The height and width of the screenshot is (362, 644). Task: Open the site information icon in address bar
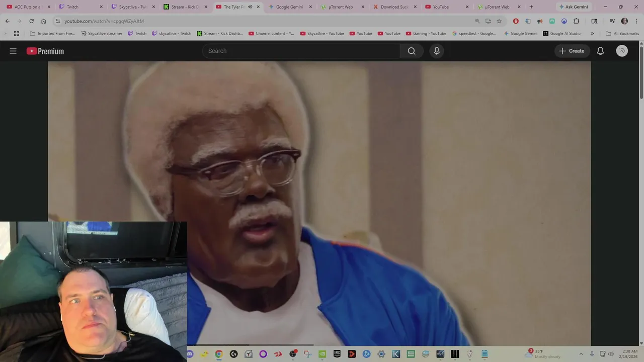tap(58, 21)
